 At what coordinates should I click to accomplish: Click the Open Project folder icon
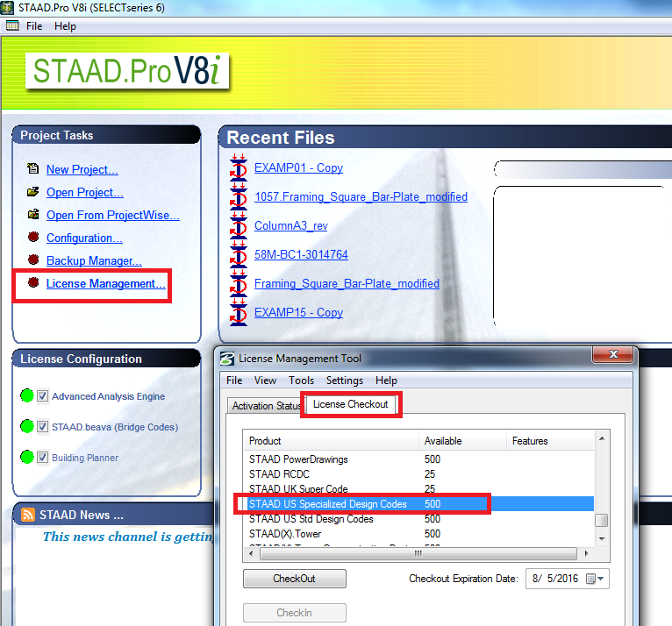tap(33, 191)
